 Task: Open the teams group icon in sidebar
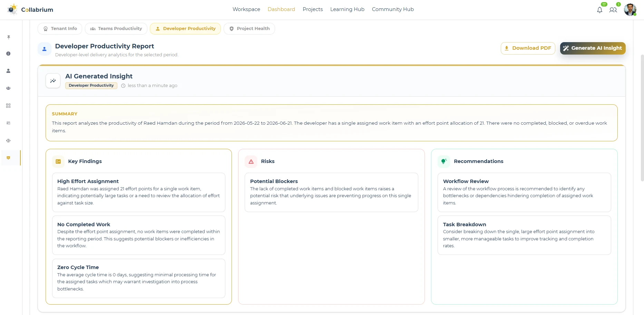pos(8,88)
